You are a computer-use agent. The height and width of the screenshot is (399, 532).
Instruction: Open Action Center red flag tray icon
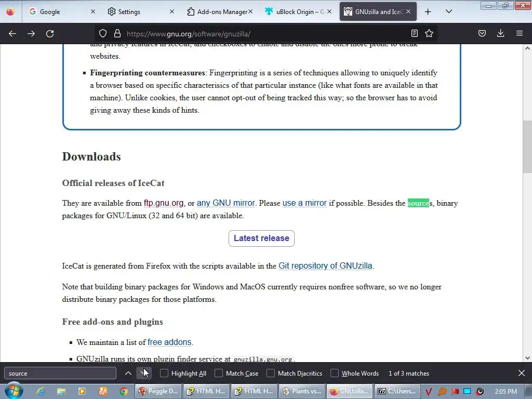click(x=455, y=391)
